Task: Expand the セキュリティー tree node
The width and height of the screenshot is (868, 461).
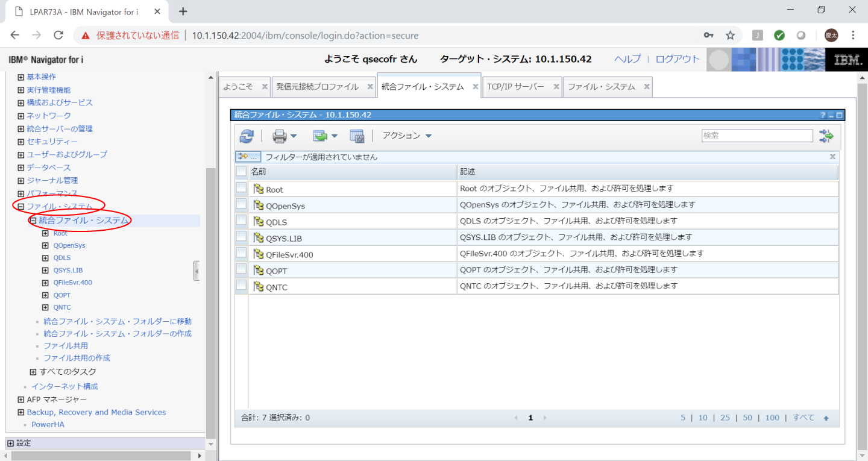Action: (21, 142)
